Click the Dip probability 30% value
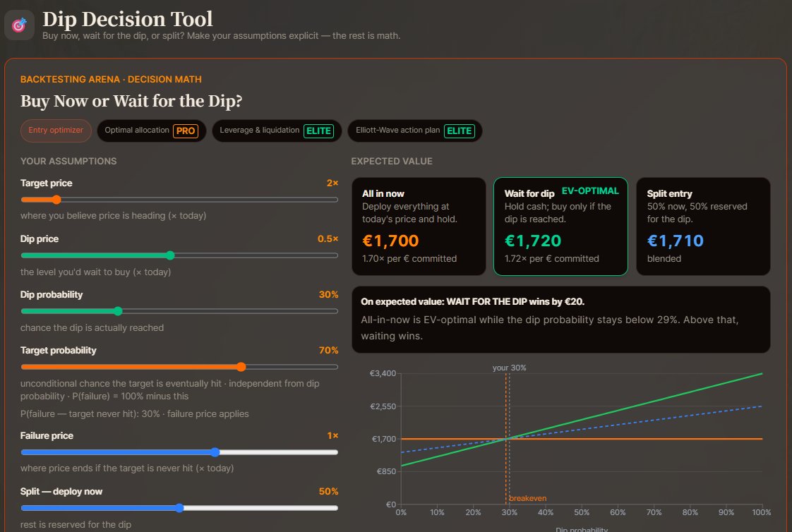792x532 pixels. pos(328,294)
